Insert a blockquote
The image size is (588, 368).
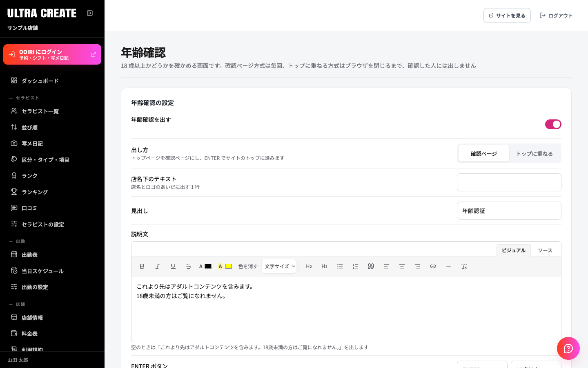(371, 266)
